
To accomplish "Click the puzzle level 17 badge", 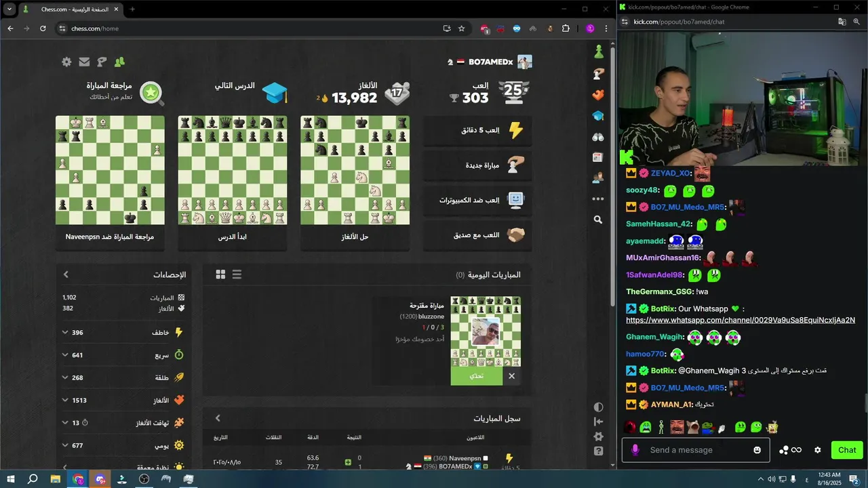I will click(397, 94).
